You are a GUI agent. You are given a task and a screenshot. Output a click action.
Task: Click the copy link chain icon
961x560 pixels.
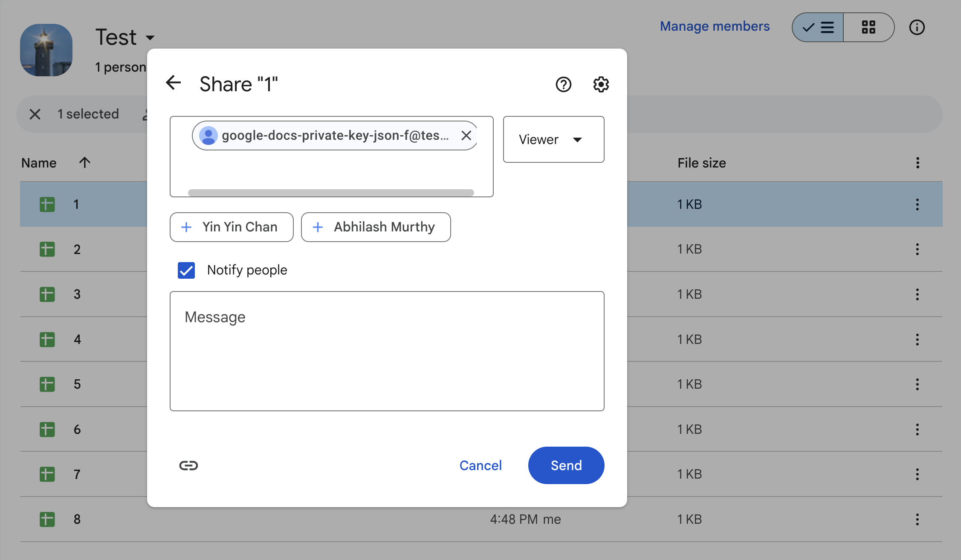click(188, 465)
